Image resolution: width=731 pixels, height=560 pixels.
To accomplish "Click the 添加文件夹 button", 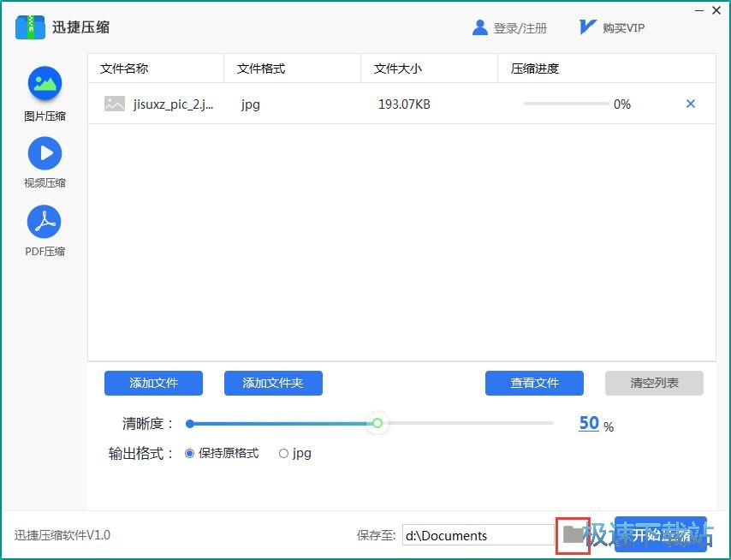I will click(x=273, y=383).
